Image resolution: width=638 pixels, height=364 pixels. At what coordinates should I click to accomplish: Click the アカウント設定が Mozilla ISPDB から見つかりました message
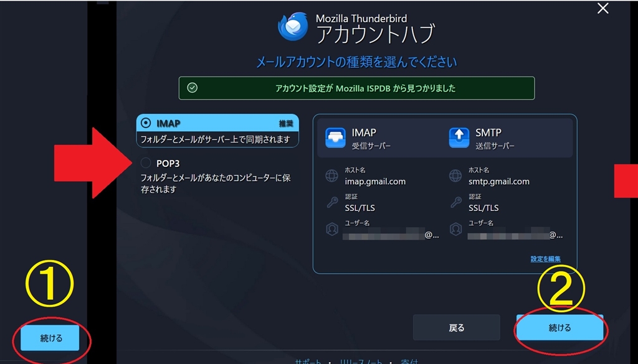[365, 88]
